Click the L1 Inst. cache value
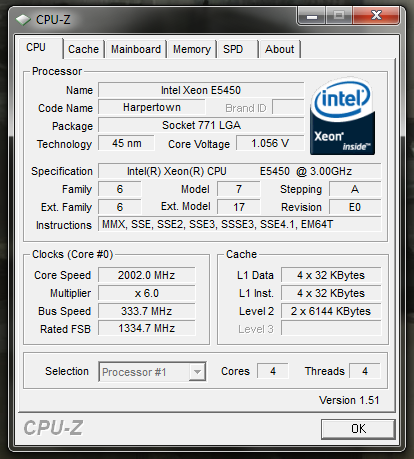 click(x=331, y=293)
